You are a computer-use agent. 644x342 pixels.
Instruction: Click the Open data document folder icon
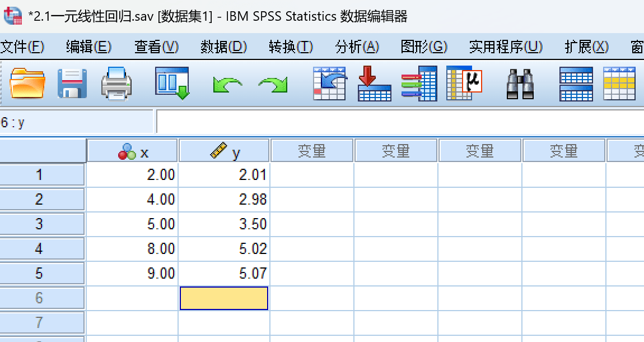pyautogui.click(x=27, y=84)
